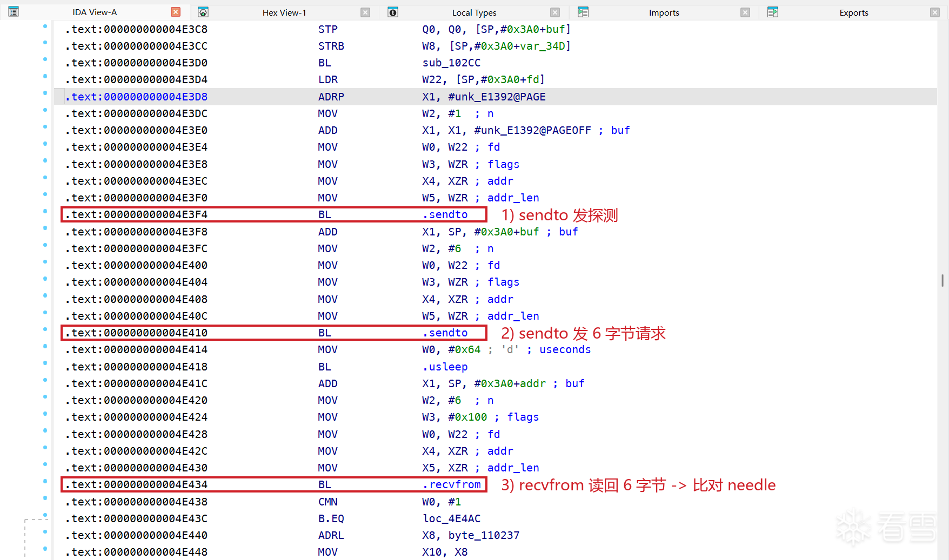Viewport: 949px width, 560px height.
Task: Click the second .sendto call at 4E410
Action: point(445,333)
